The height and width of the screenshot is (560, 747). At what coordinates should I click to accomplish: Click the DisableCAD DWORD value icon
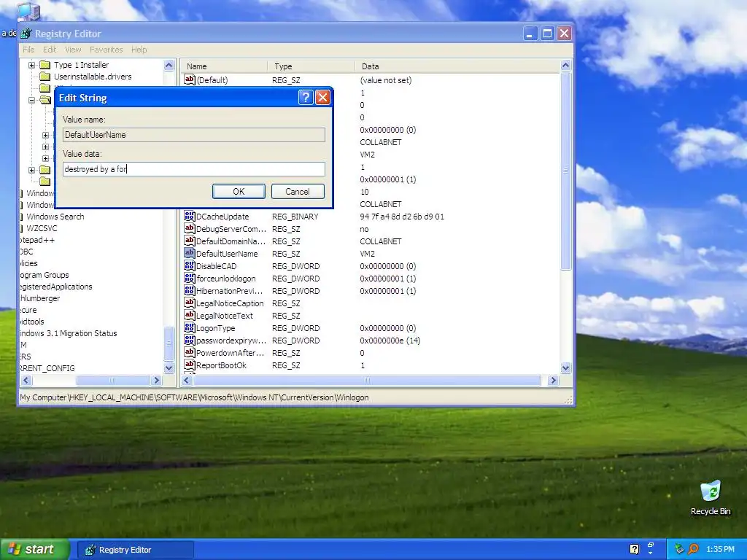pyautogui.click(x=190, y=265)
